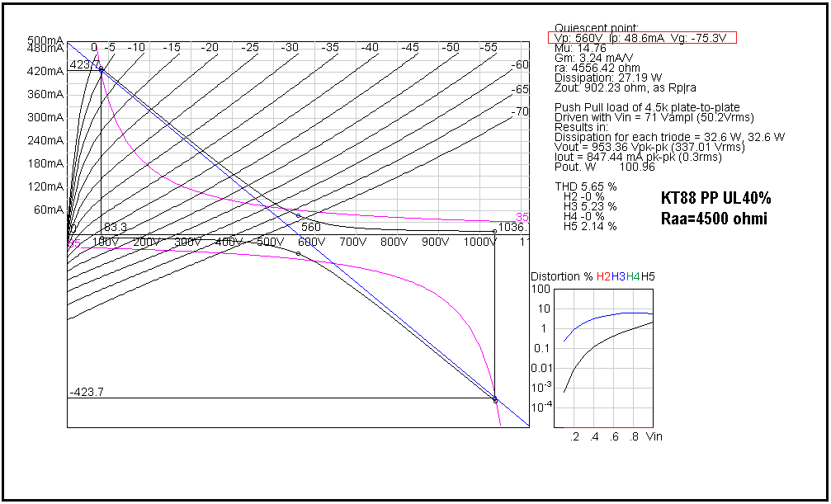The height and width of the screenshot is (504, 831).
Task: Click the '420mA' current axis label
Action: click(46, 72)
